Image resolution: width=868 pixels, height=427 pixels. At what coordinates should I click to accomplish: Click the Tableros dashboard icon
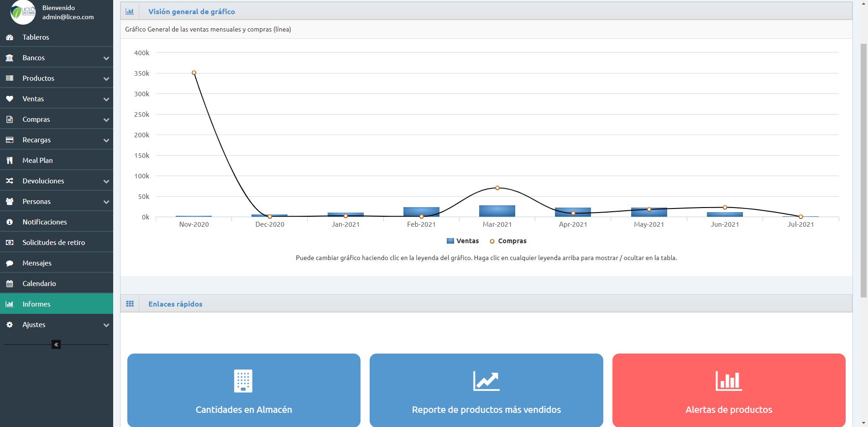click(10, 37)
